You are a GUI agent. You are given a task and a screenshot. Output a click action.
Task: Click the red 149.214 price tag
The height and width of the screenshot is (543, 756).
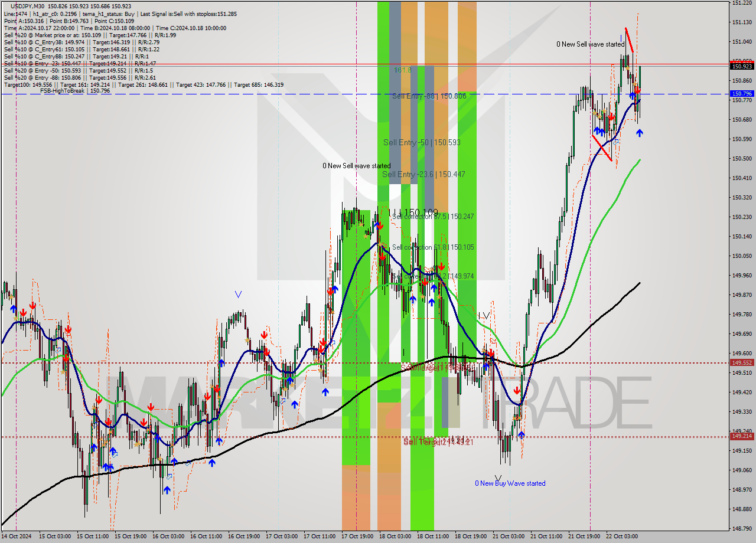pos(742,436)
